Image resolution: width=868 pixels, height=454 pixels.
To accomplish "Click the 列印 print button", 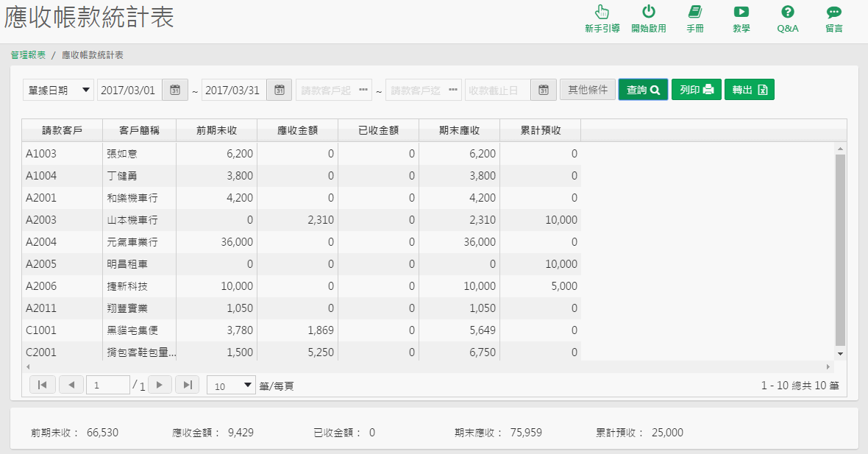I will (x=697, y=90).
